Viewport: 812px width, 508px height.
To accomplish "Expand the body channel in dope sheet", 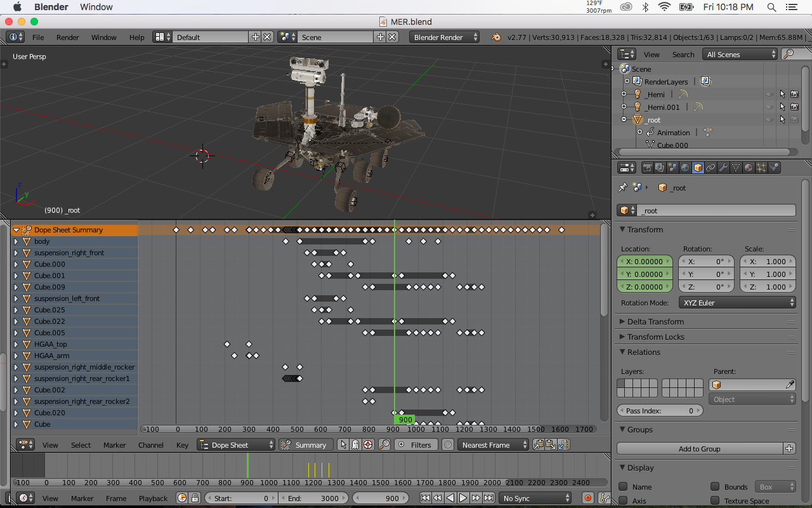I will pos(16,241).
